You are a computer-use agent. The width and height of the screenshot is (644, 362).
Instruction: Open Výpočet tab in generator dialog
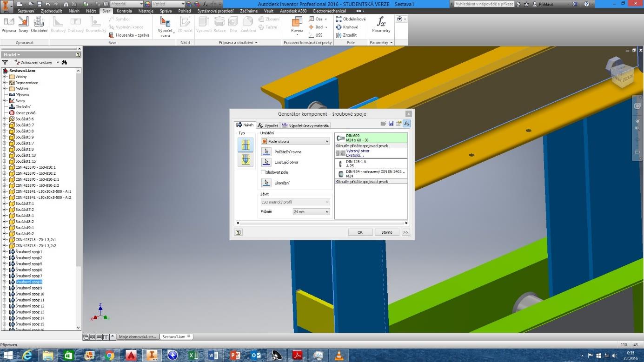[268, 125]
